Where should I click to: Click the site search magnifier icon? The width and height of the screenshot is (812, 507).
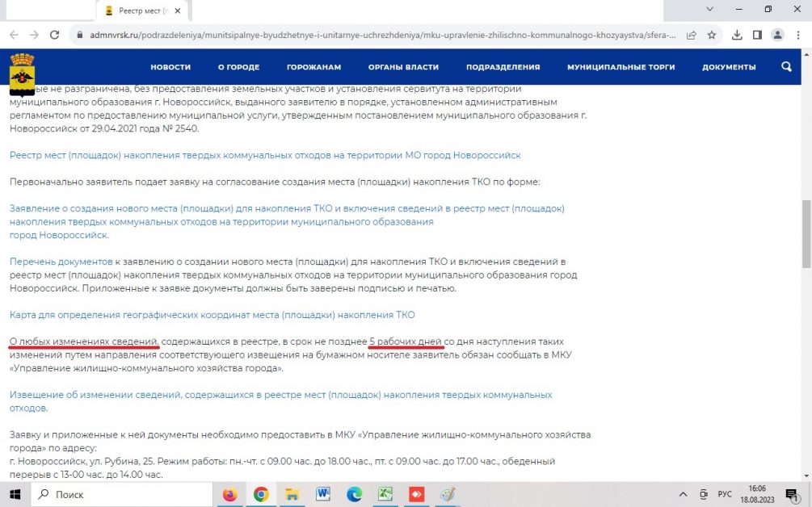pyautogui.click(x=787, y=67)
